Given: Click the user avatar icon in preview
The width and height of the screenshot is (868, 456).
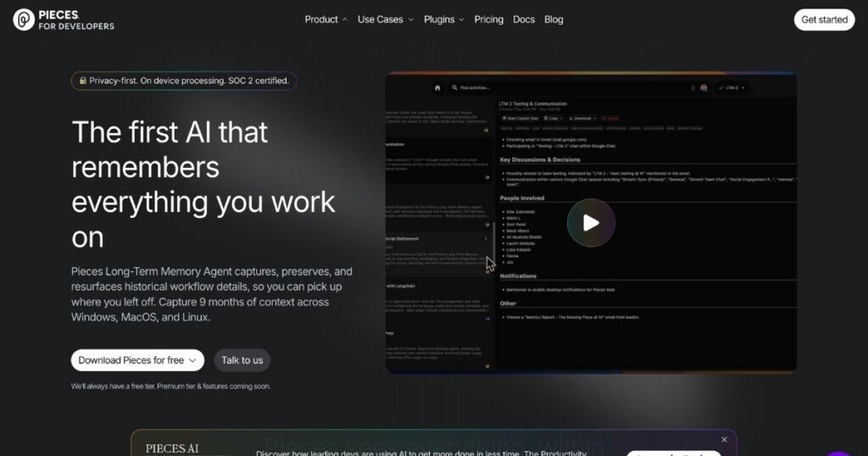Looking at the screenshot, I should 703,87.
